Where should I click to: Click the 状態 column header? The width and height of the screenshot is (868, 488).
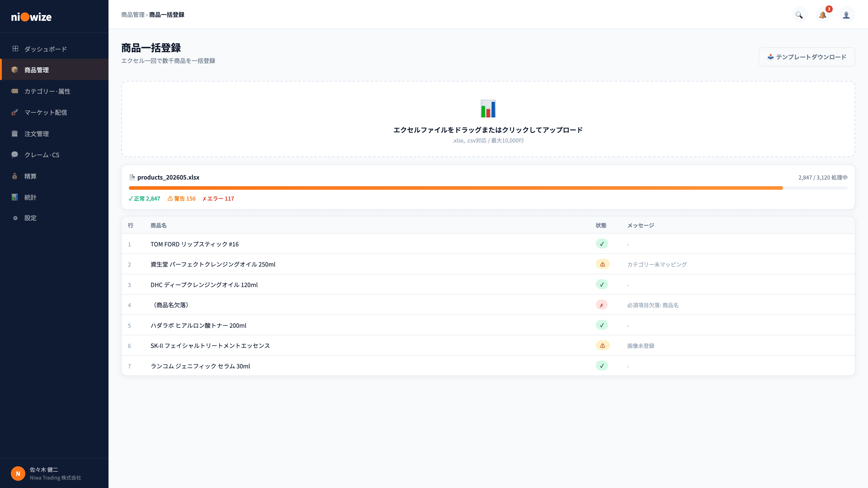[601, 225]
